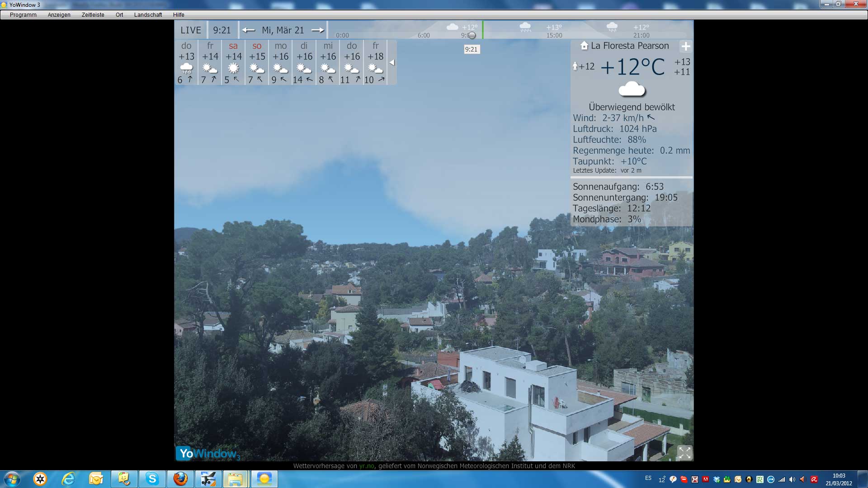Viewport: 868px width, 488px height.
Task: Click the YoWindow logo on the landscape
Action: [208, 453]
